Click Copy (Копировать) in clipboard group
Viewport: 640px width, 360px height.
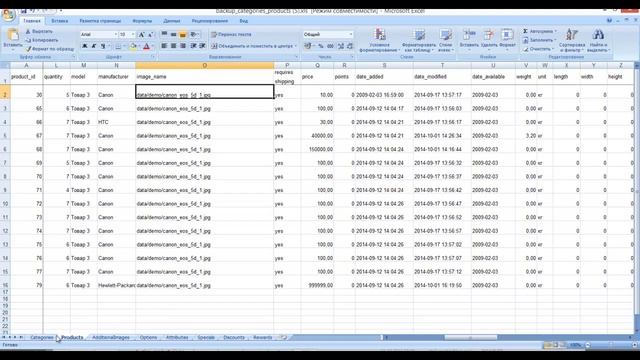(42, 40)
